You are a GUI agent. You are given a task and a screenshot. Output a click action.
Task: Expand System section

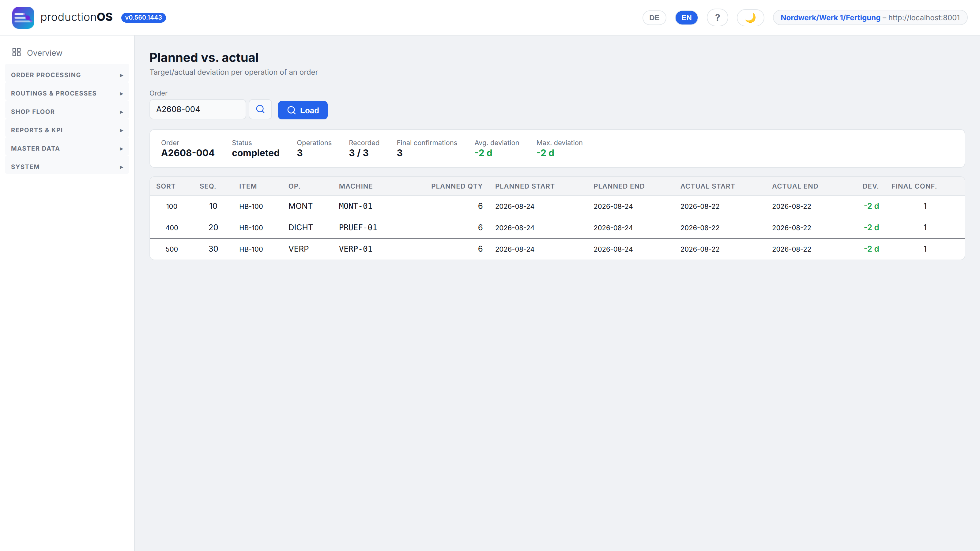tap(67, 167)
